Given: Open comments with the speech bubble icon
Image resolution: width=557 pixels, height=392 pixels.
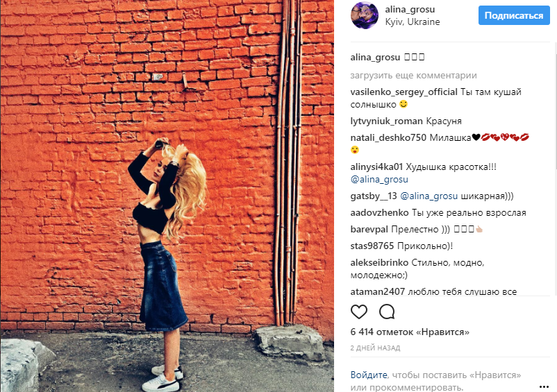Looking at the screenshot, I should 387,312.
